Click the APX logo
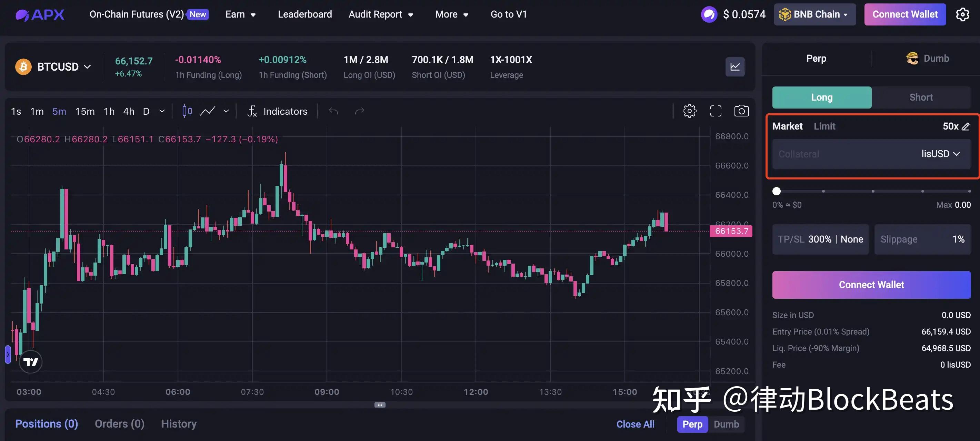 (x=40, y=14)
